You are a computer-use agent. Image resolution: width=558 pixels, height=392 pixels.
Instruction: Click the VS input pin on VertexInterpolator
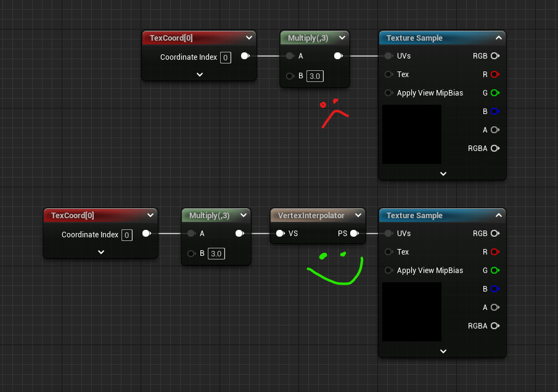tap(280, 234)
